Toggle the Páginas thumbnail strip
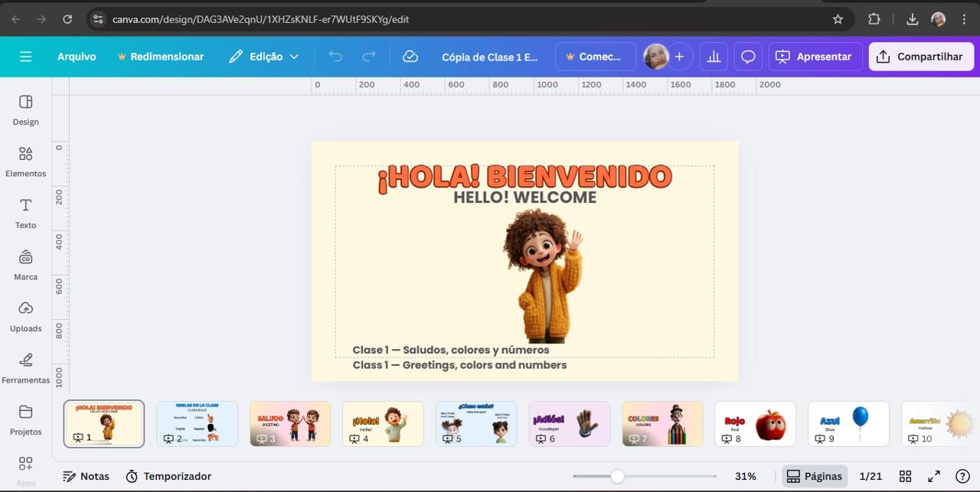980x492 pixels. tap(815, 476)
